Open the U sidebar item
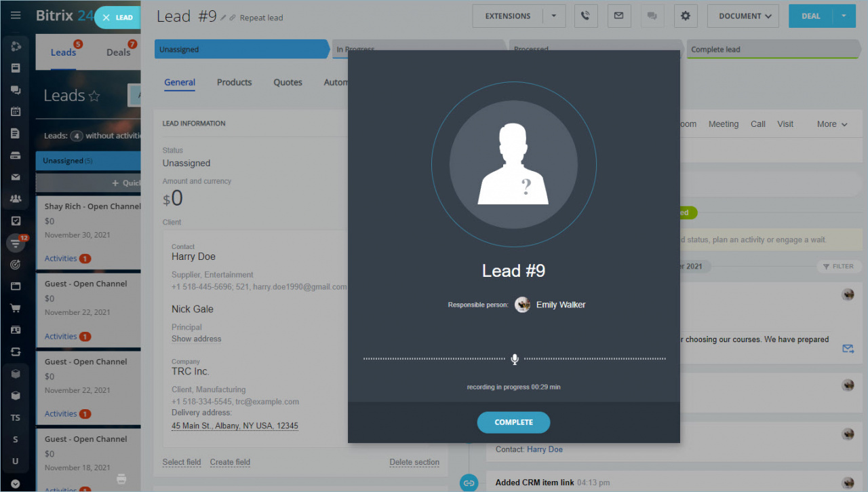Viewport: 868px width, 492px height. [x=16, y=461]
